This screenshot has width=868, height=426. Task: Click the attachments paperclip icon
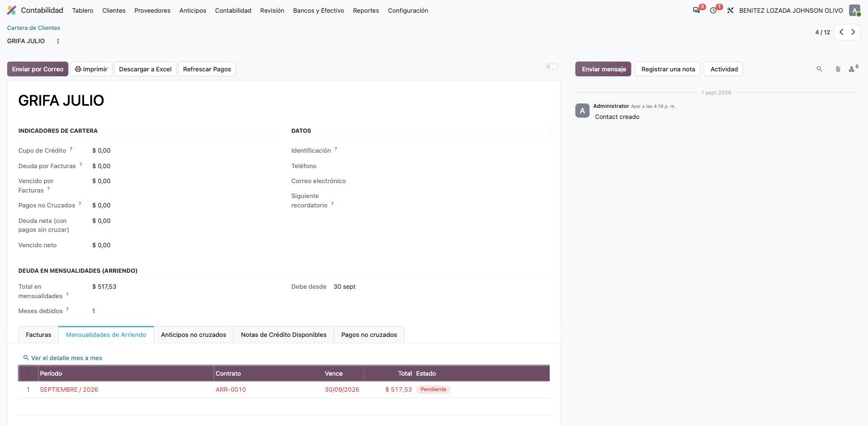838,69
